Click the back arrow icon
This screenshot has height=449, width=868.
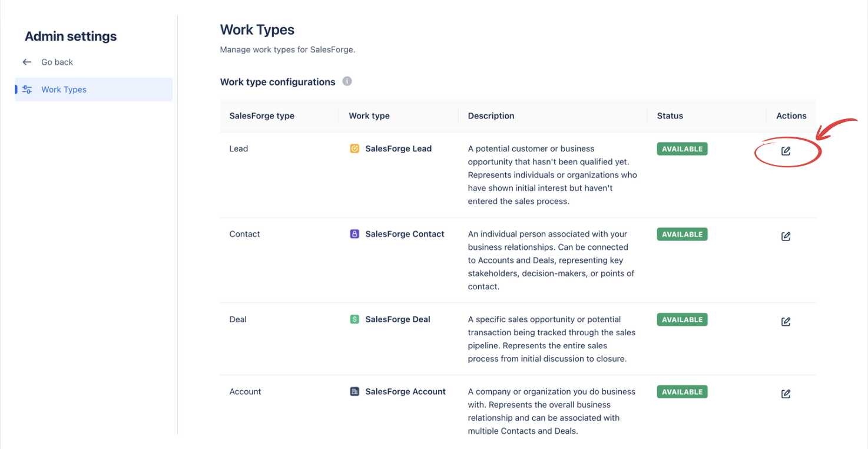pyautogui.click(x=27, y=62)
